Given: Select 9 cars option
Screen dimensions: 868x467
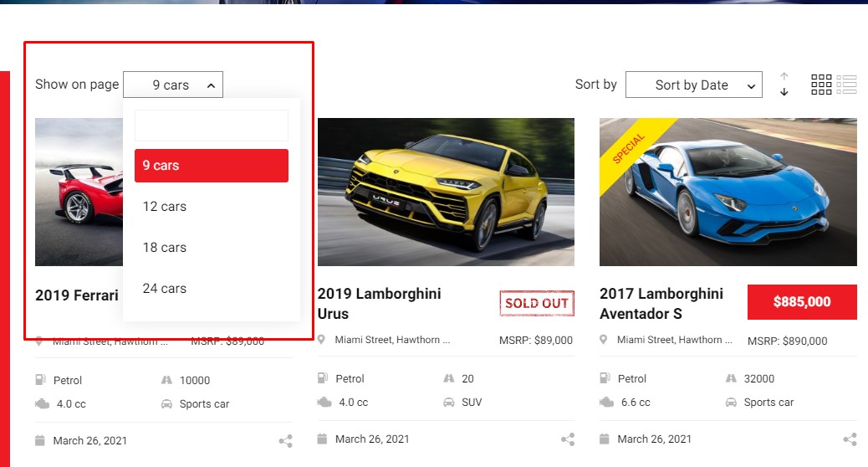Looking at the screenshot, I should (x=211, y=166).
